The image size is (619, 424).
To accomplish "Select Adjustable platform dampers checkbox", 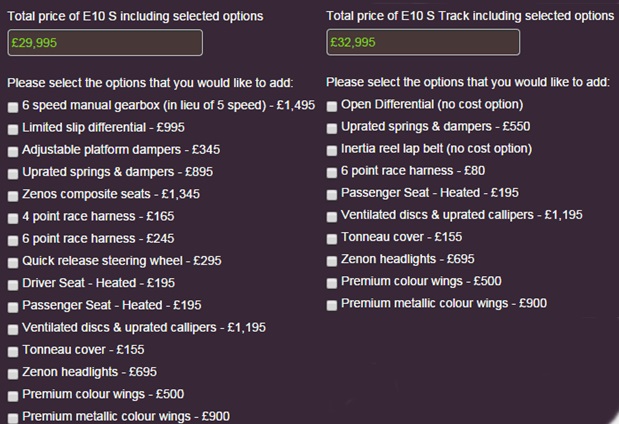I will 12,150.
